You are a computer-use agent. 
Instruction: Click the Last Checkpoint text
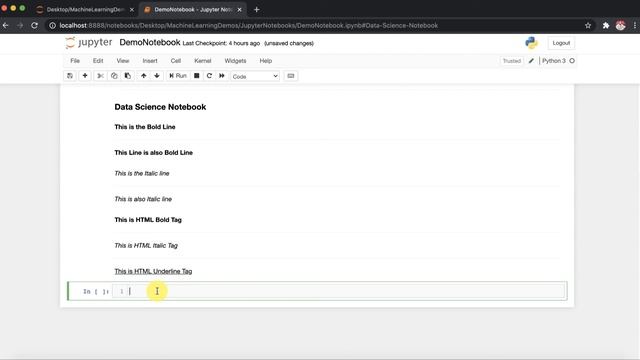(x=221, y=43)
